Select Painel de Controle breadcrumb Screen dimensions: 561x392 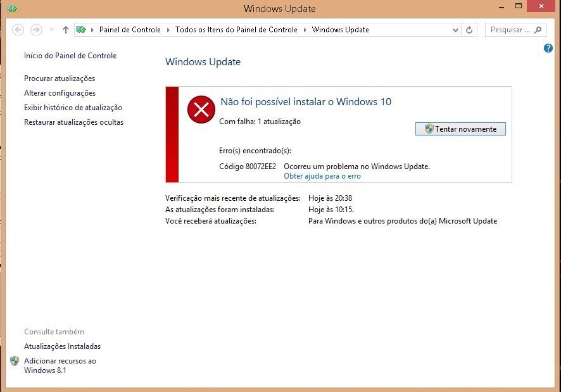(x=130, y=30)
